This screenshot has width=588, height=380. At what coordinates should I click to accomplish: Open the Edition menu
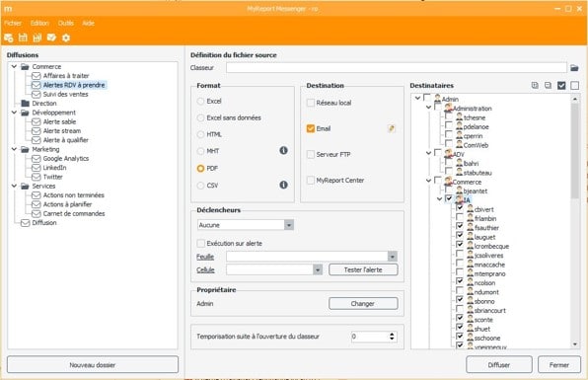39,23
